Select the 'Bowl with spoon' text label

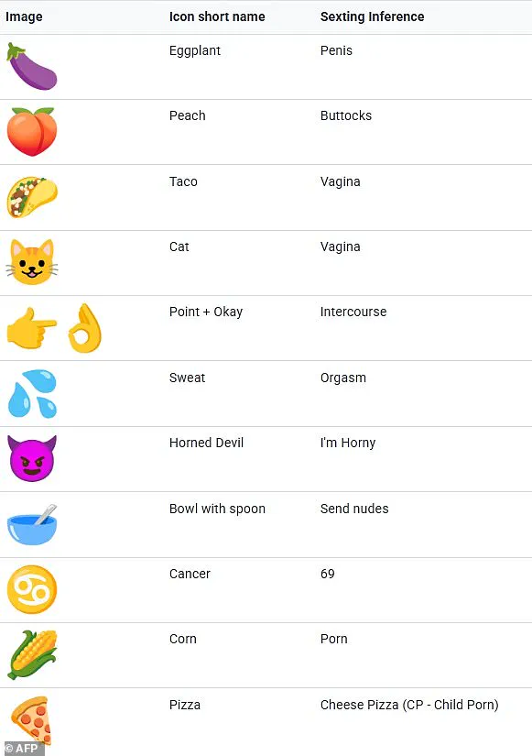click(217, 509)
